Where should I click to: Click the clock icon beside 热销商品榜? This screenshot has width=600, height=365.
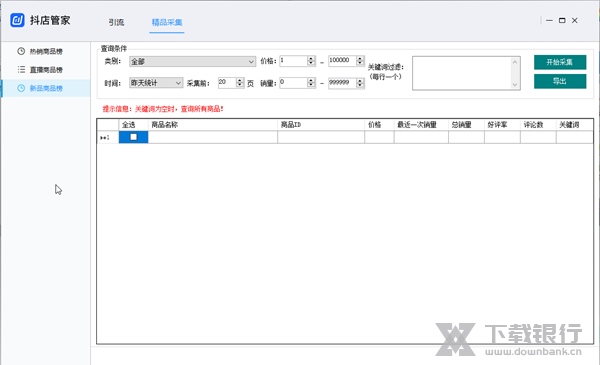point(21,51)
